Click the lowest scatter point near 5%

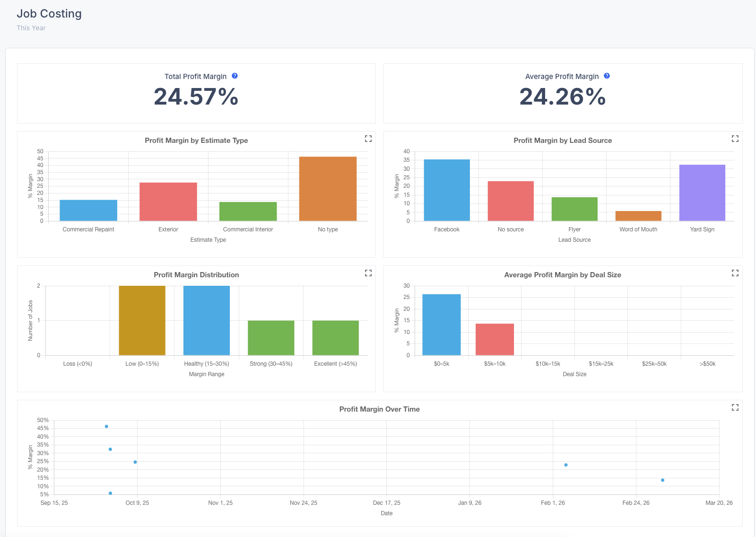pyautogui.click(x=110, y=493)
